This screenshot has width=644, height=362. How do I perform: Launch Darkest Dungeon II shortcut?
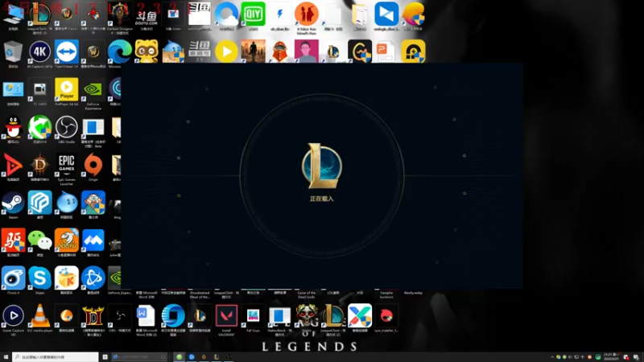tap(119, 15)
